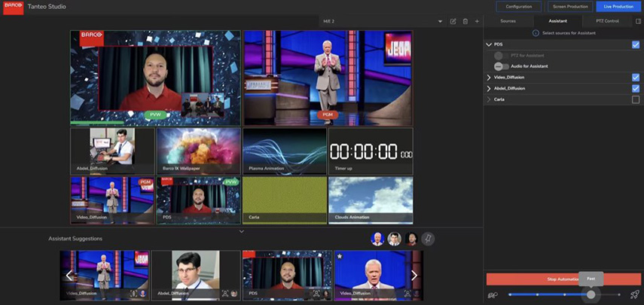
Task: Choose the PDS assistant suggestion
Action: tap(287, 276)
